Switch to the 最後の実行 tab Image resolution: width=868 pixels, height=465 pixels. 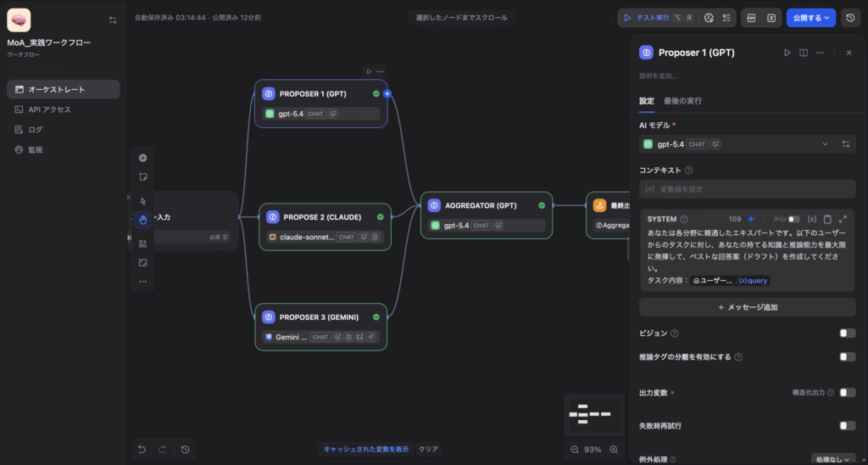(682, 101)
